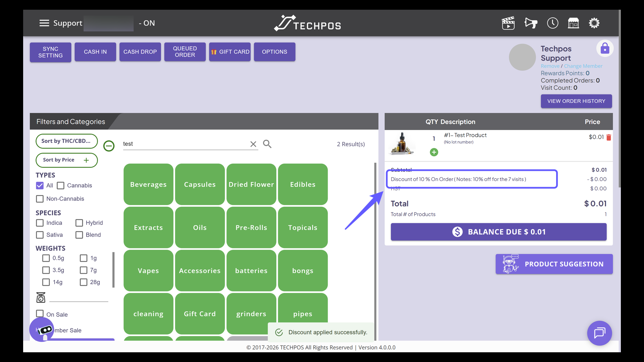Image resolution: width=644 pixels, height=362 pixels.
Task: Click the Change Member link
Action: click(583, 66)
